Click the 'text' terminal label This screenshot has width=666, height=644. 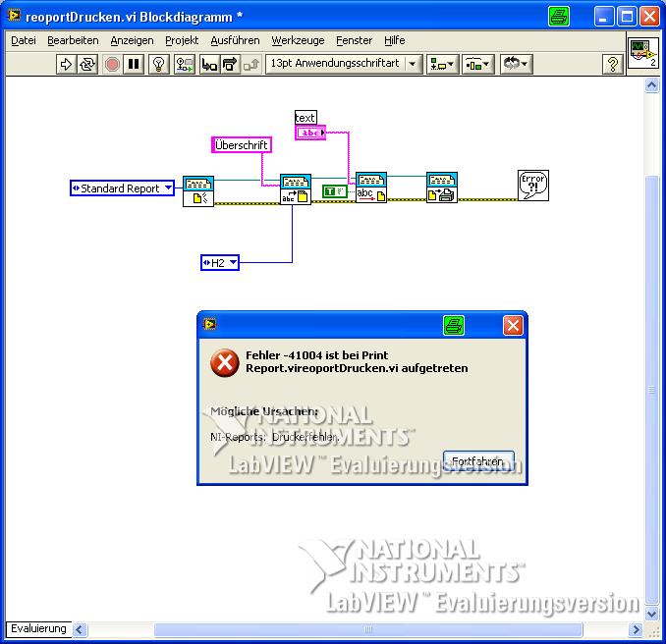tap(305, 118)
